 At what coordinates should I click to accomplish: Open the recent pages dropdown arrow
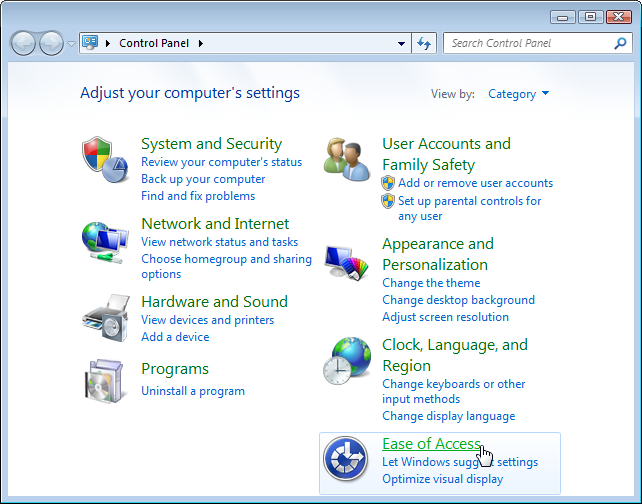tap(71, 43)
